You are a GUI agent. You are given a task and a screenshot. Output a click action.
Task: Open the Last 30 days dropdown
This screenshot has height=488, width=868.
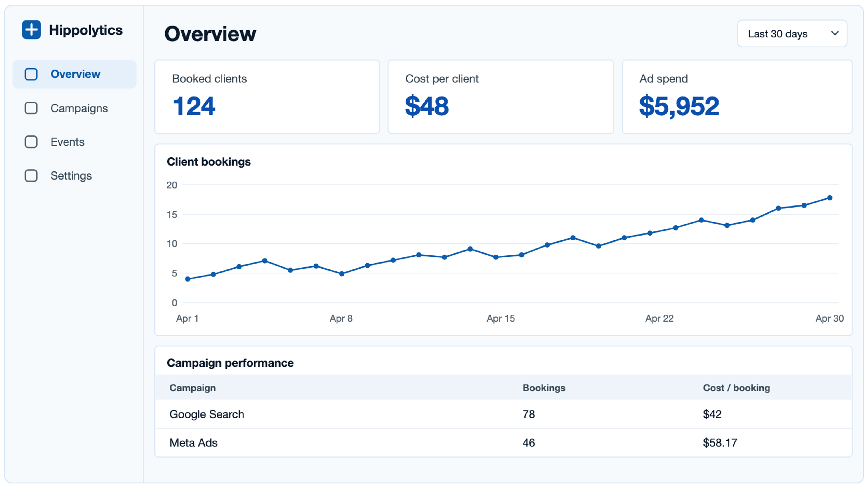[792, 34]
